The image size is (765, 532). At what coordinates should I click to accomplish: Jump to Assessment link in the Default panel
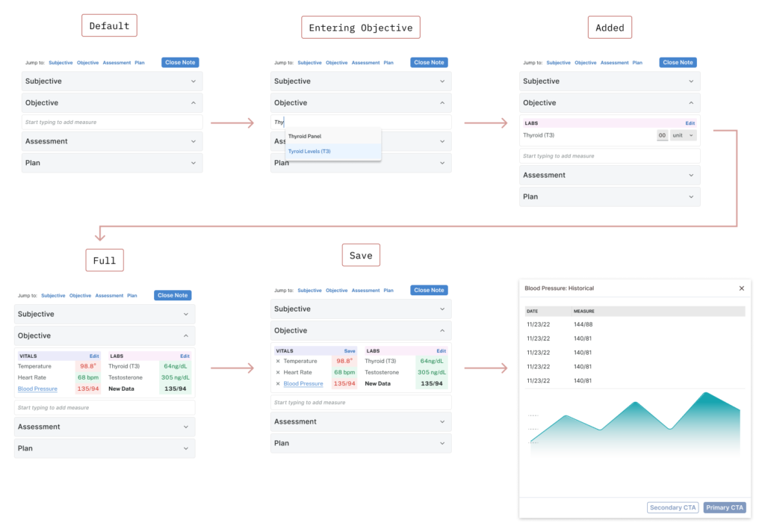117,63
